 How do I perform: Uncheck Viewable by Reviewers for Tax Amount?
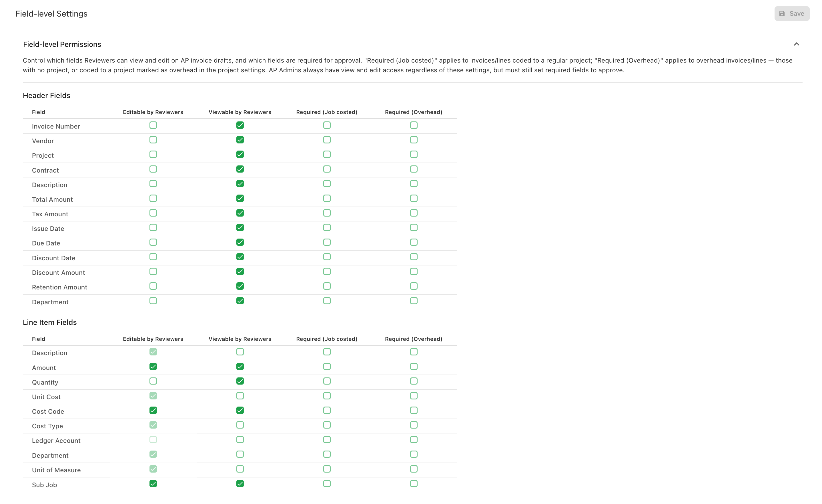[240, 213]
